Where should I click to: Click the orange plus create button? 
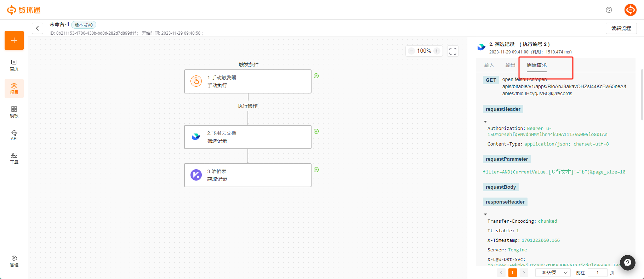(14, 40)
